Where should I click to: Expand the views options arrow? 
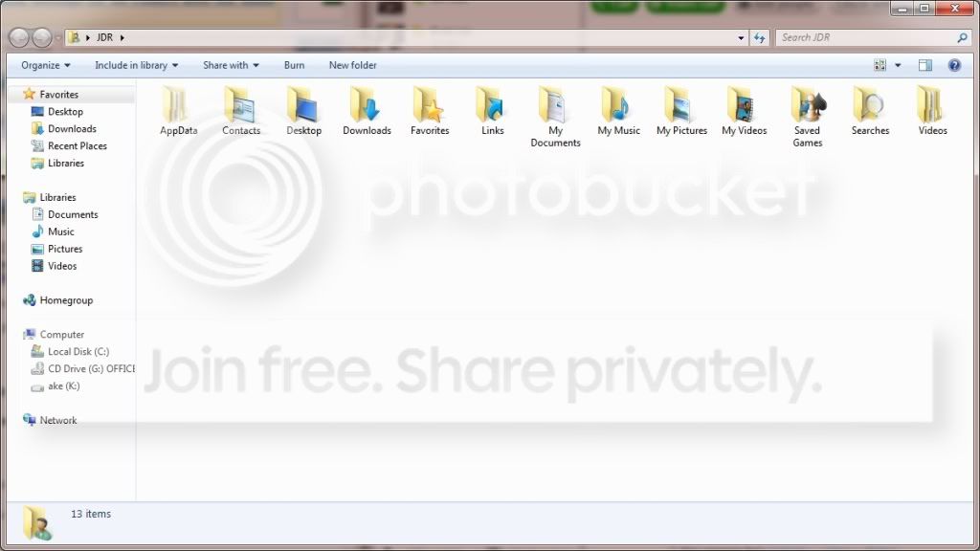(x=898, y=65)
